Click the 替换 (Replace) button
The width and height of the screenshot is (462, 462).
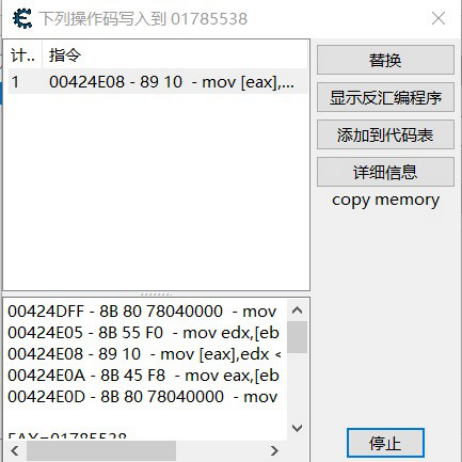coord(385,60)
